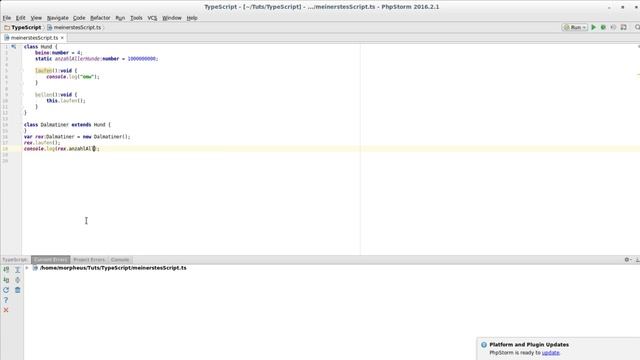Click inside the console.log(rex.anzahlAl line

tap(62, 149)
